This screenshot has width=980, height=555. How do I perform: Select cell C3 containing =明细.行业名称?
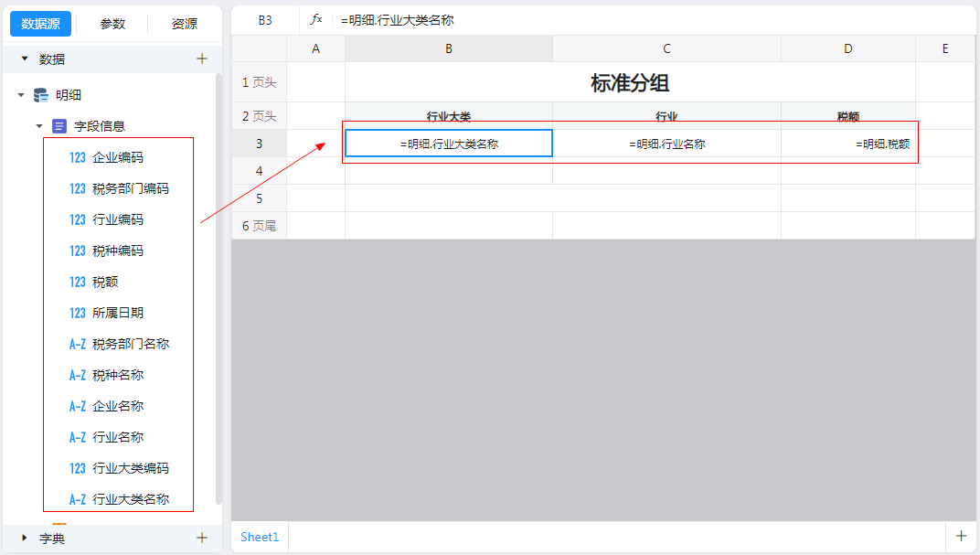[666, 144]
